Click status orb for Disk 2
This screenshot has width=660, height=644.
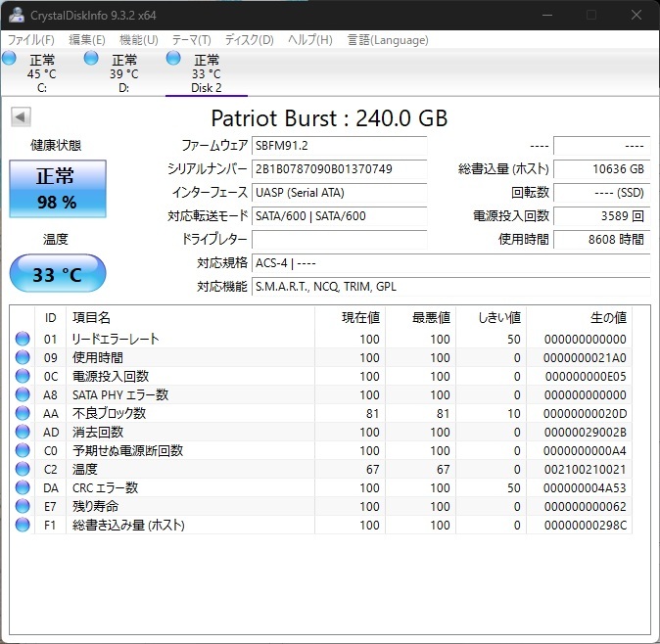173,58
